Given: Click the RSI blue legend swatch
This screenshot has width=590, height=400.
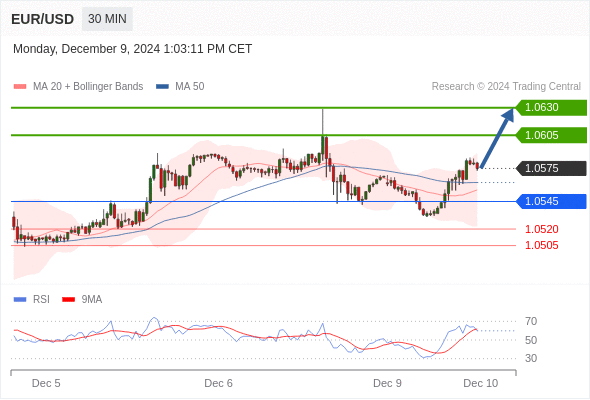Looking at the screenshot, I should (x=20, y=300).
